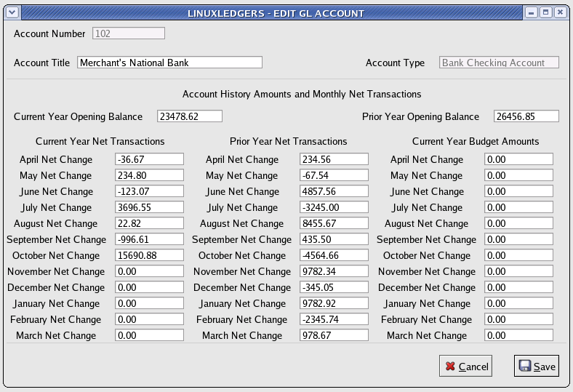The width and height of the screenshot is (573, 392).
Task: Select the Current Year Opening Balance field
Action: pyautogui.click(x=189, y=116)
